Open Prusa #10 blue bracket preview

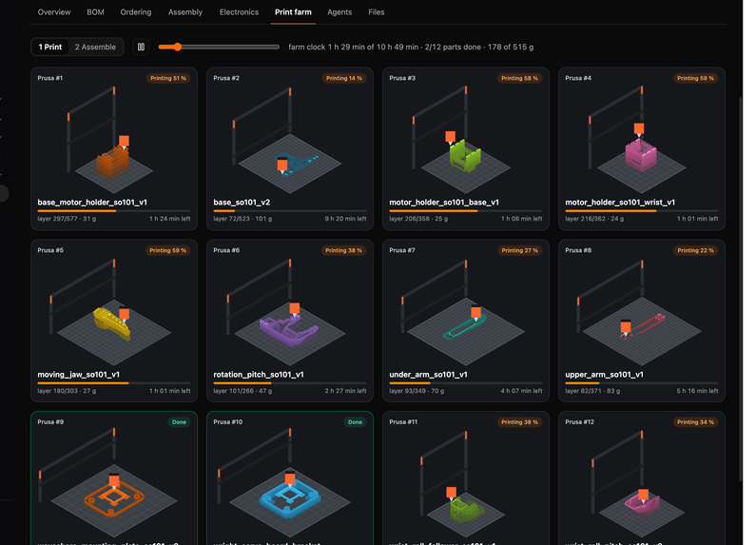290,482
